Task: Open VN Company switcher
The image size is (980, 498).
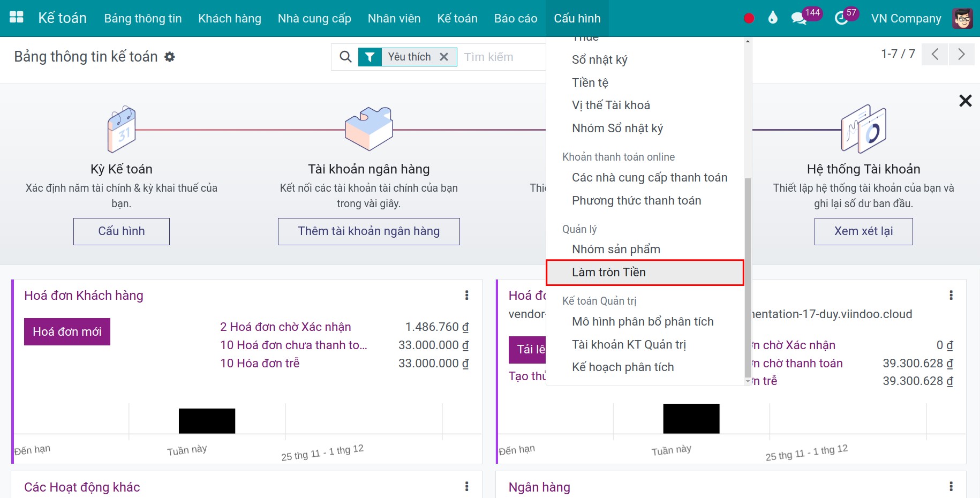Action: click(906, 18)
